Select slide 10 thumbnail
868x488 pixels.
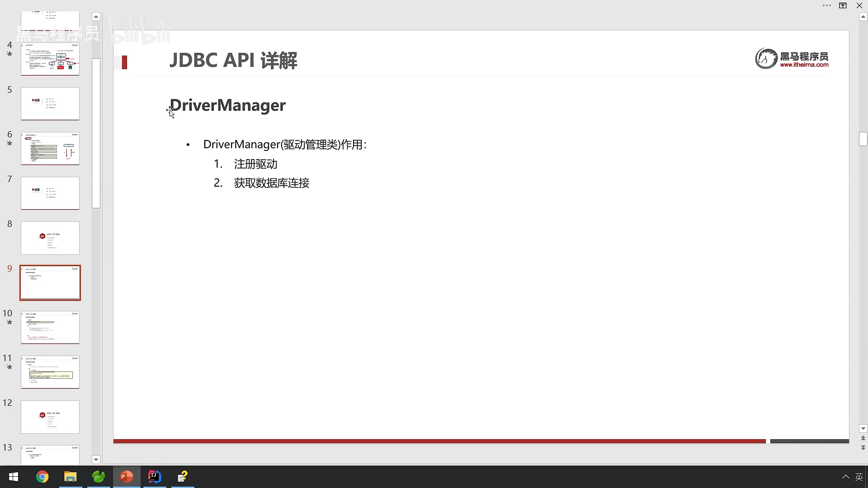[50, 327]
